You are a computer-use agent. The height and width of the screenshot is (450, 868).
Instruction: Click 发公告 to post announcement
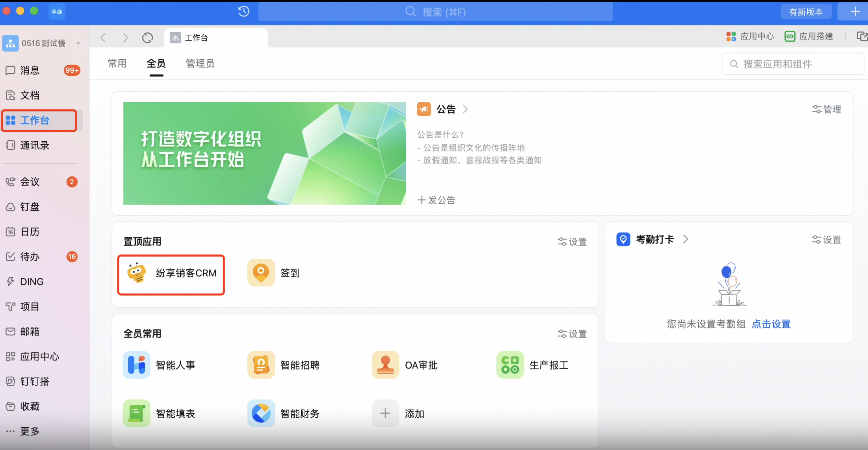(x=436, y=200)
